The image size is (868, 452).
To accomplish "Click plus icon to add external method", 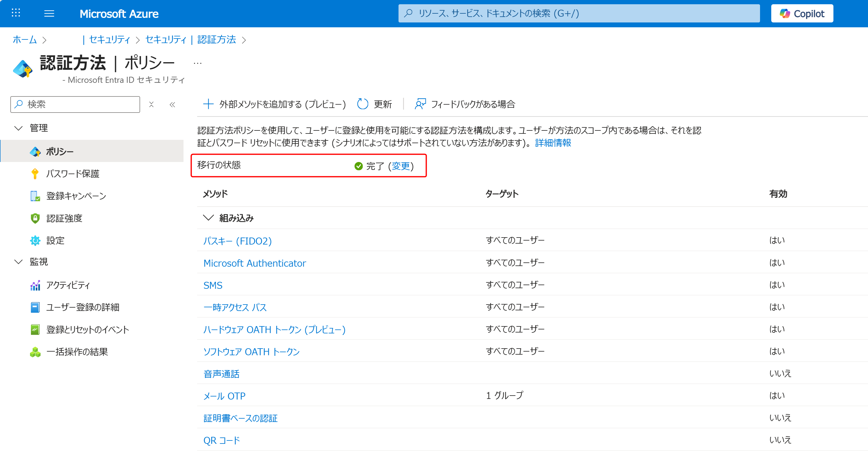I will coord(208,104).
